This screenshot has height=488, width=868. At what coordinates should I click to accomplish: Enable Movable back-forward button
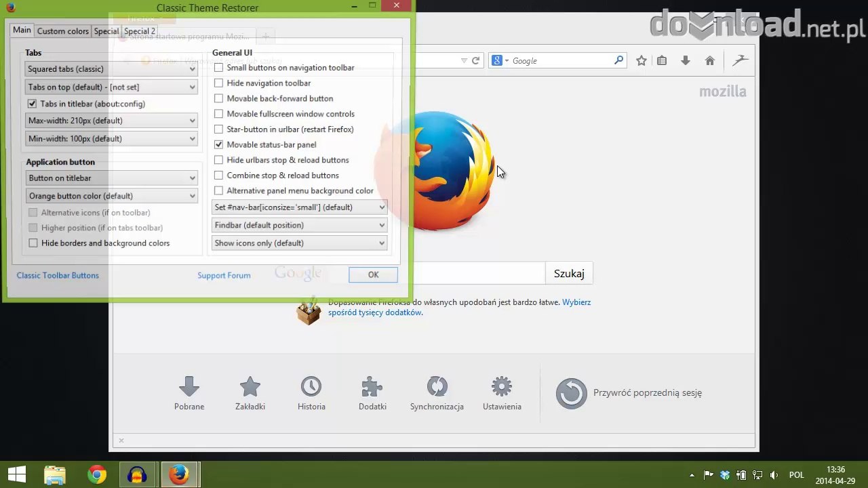[218, 98]
